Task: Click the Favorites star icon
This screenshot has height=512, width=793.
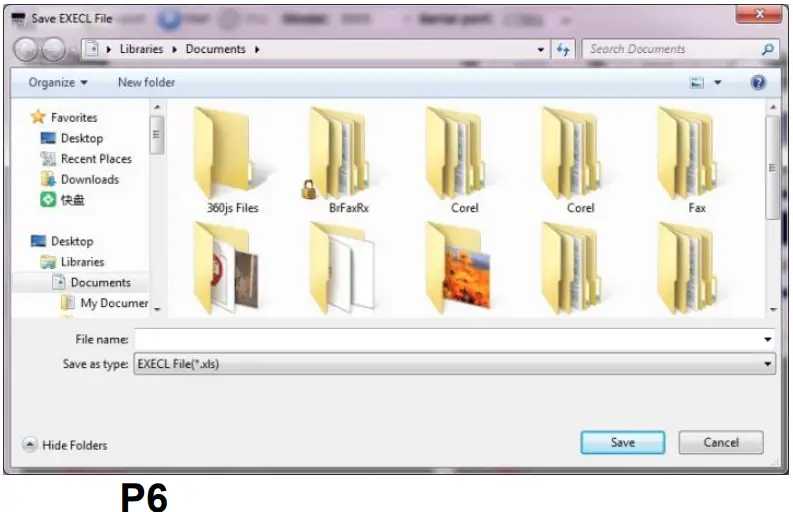Action: 38,117
